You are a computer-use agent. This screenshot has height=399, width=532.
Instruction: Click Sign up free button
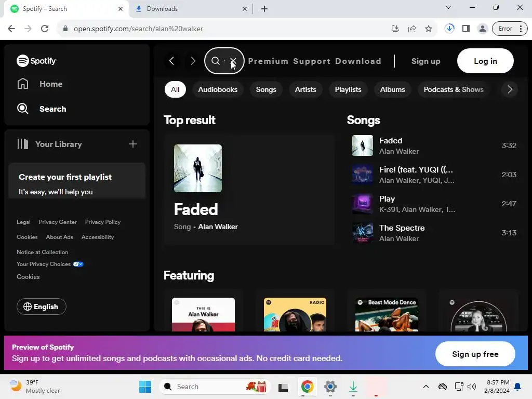(x=475, y=354)
